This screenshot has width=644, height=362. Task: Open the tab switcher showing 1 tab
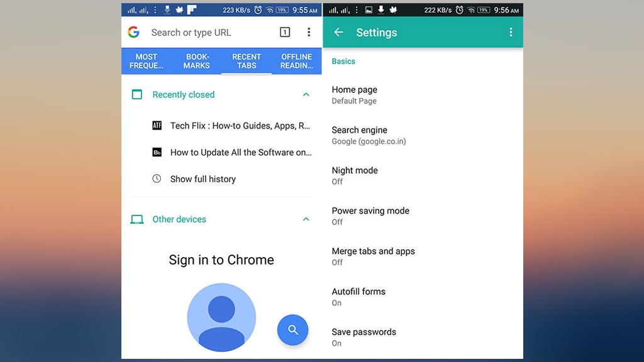285,32
